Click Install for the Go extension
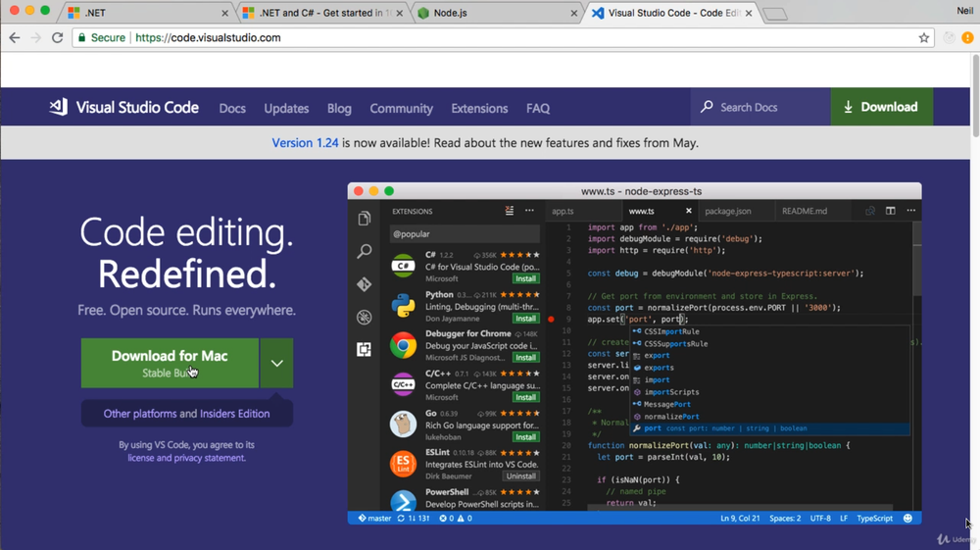The image size is (980, 550). pos(525,437)
